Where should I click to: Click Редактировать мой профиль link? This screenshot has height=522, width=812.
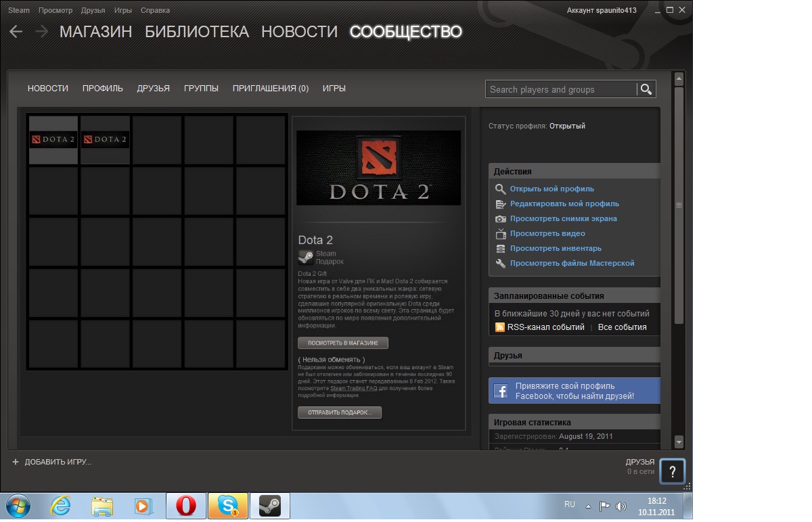[564, 204]
